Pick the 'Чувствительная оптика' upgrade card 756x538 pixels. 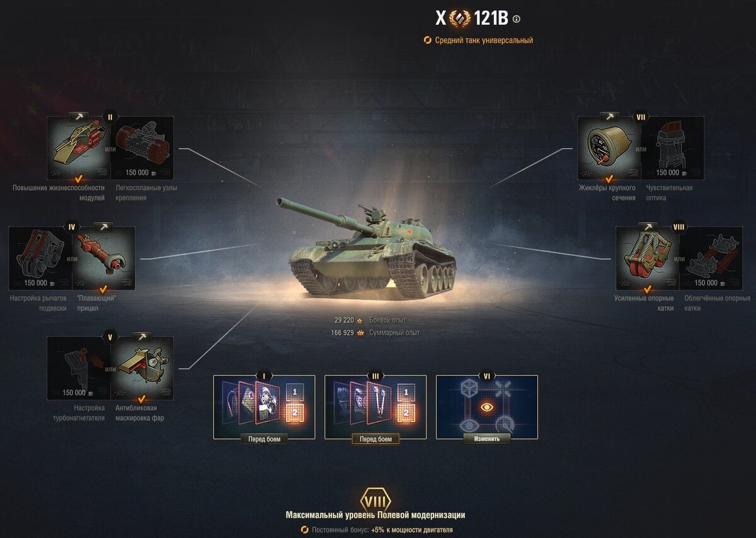(x=673, y=148)
